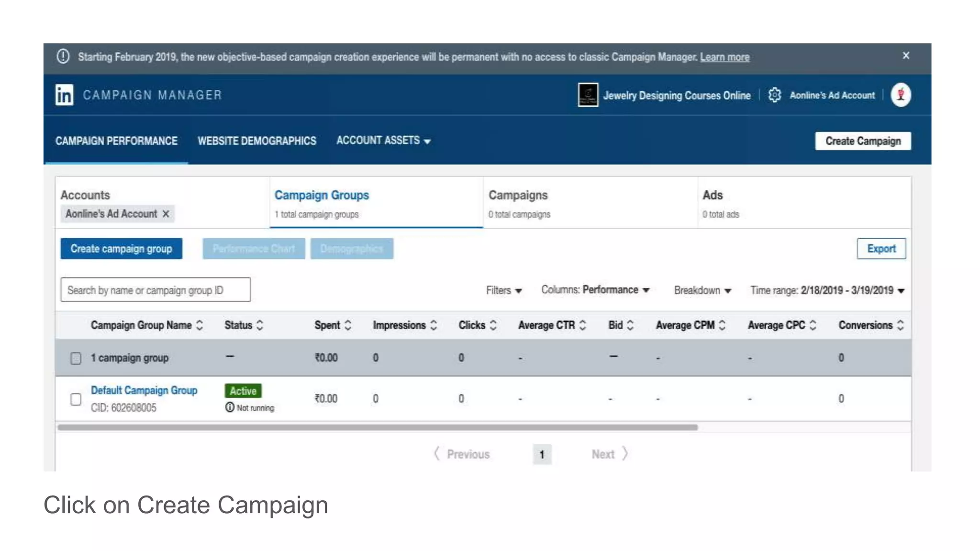Image resolution: width=980 pixels, height=551 pixels.
Task: Sort by Spent column
Action: click(x=348, y=325)
